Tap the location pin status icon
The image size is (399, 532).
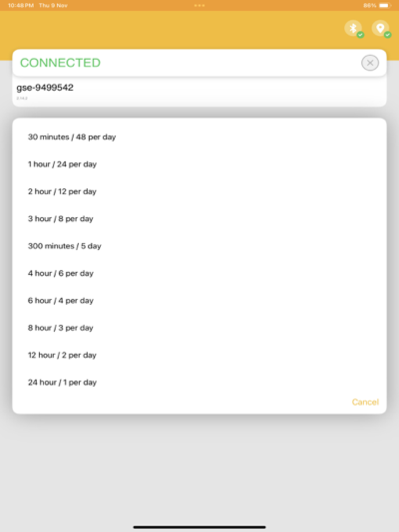(380, 28)
